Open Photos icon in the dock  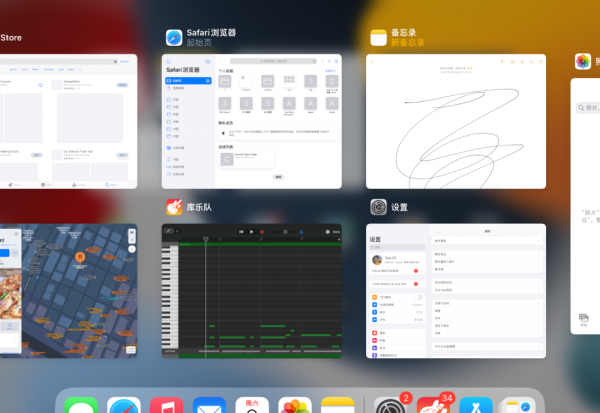coord(295,405)
